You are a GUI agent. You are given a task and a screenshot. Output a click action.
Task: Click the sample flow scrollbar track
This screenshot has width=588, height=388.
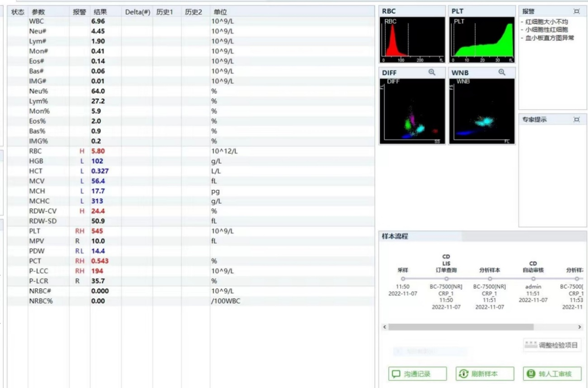[479, 327]
